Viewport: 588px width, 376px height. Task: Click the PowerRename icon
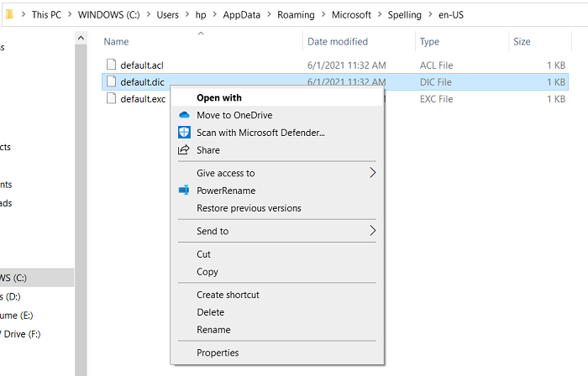coord(185,191)
